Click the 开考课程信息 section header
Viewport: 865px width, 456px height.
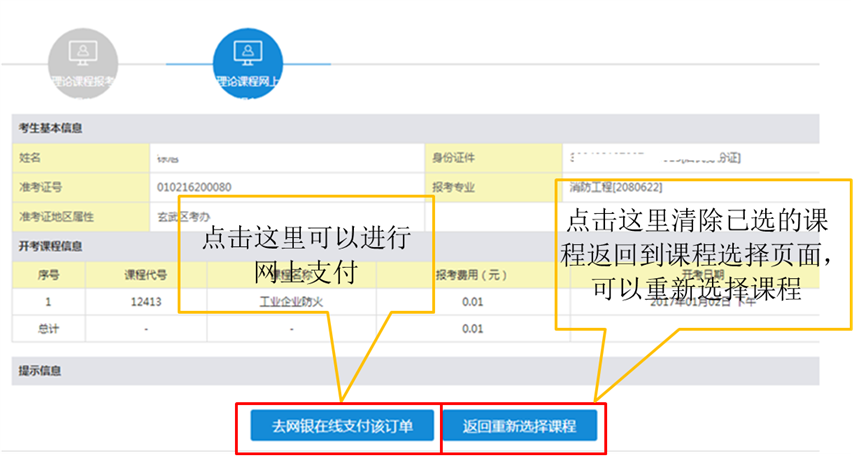[51, 245]
